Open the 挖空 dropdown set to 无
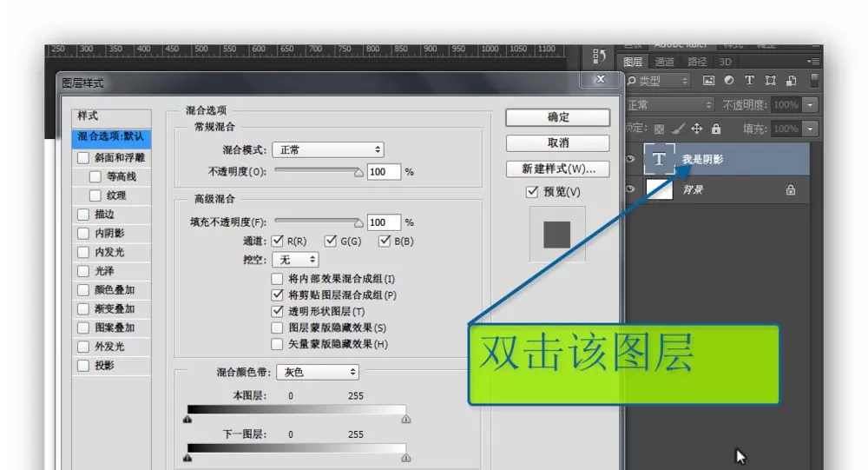The width and height of the screenshot is (868, 470). click(x=295, y=260)
